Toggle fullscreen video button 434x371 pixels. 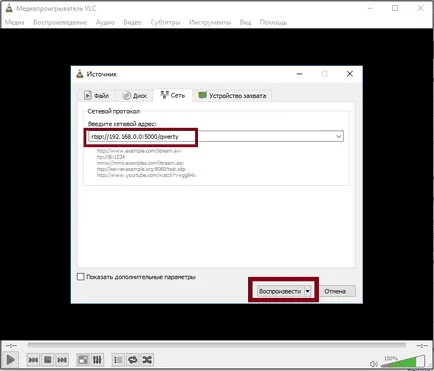[x=83, y=360]
